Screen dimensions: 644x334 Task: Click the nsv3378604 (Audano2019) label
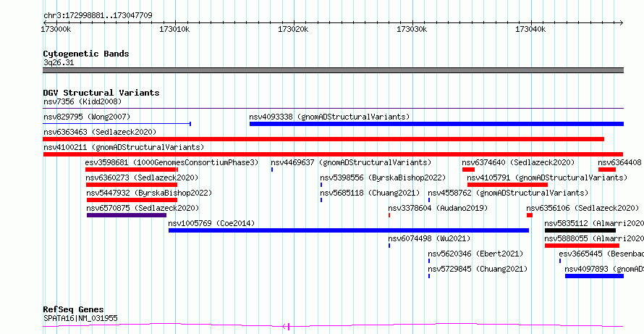[438, 208]
